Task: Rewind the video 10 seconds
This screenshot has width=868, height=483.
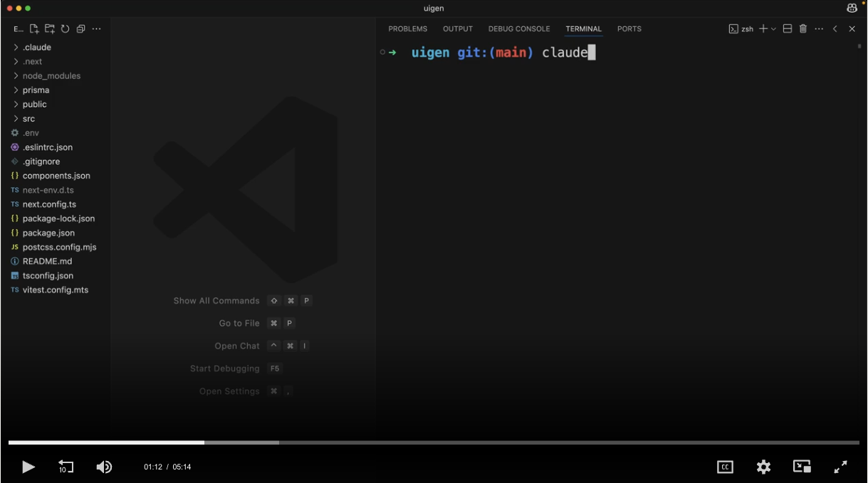Action: pos(66,467)
